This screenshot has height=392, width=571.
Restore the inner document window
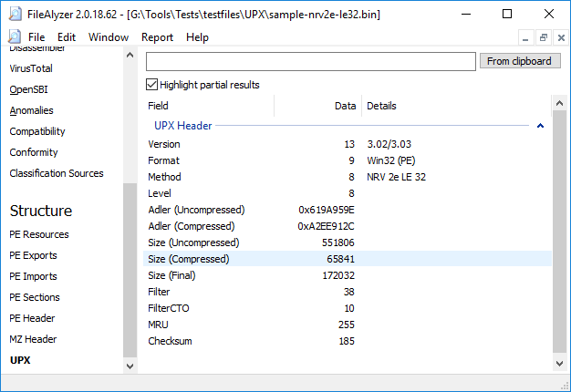pyautogui.click(x=543, y=37)
